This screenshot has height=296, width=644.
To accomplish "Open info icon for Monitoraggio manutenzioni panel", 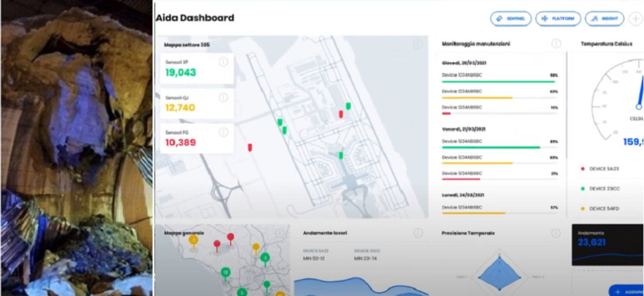I will click(x=556, y=43).
